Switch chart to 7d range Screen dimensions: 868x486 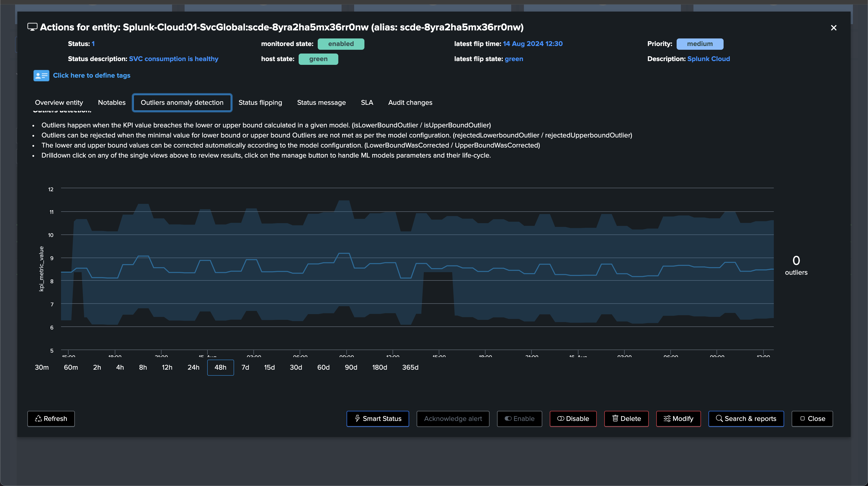[x=245, y=367]
